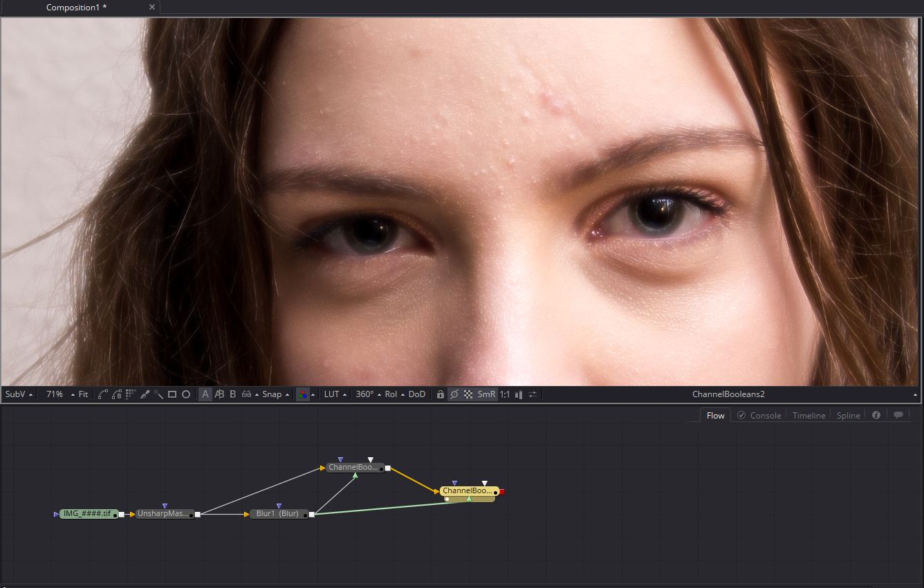
Task: Select the Polyline mask tool icon
Action: point(102,394)
